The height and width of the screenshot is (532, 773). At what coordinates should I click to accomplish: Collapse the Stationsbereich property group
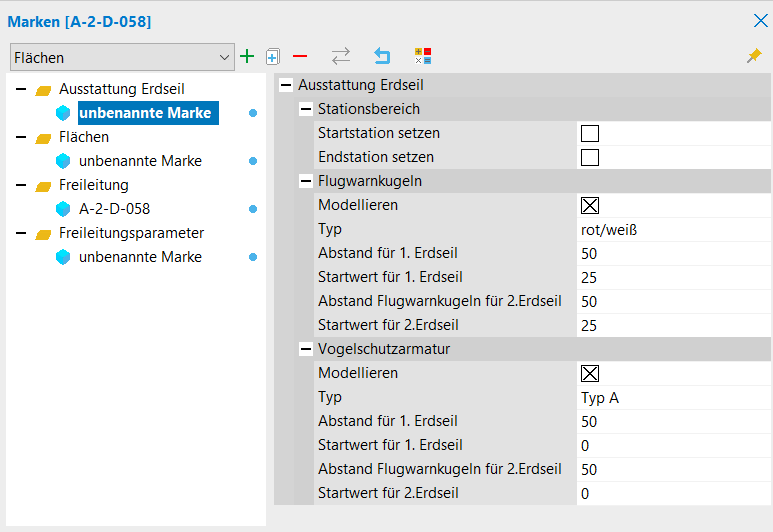(x=307, y=109)
